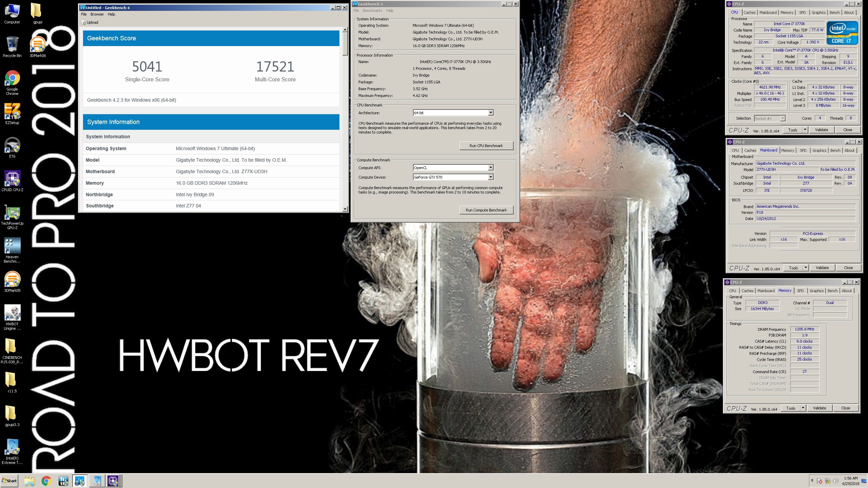Select the Intel Extreme Tuning desktop shortcut
This screenshot has height=488, width=868.
12,452
